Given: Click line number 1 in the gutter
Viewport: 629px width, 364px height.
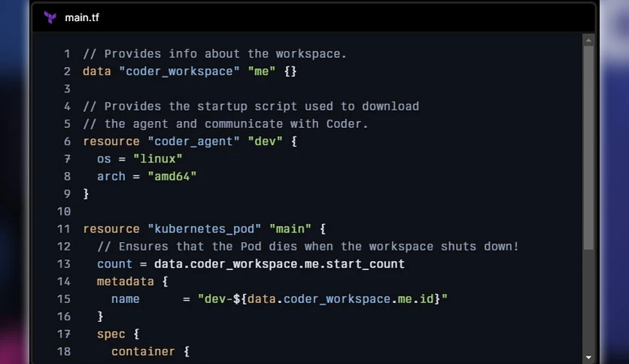Looking at the screenshot, I should point(67,53).
